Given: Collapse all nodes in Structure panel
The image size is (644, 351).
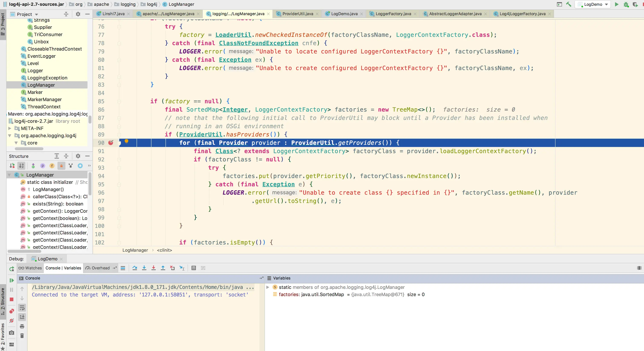Looking at the screenshot, I should pyautogui.click(x=66, y=156).
